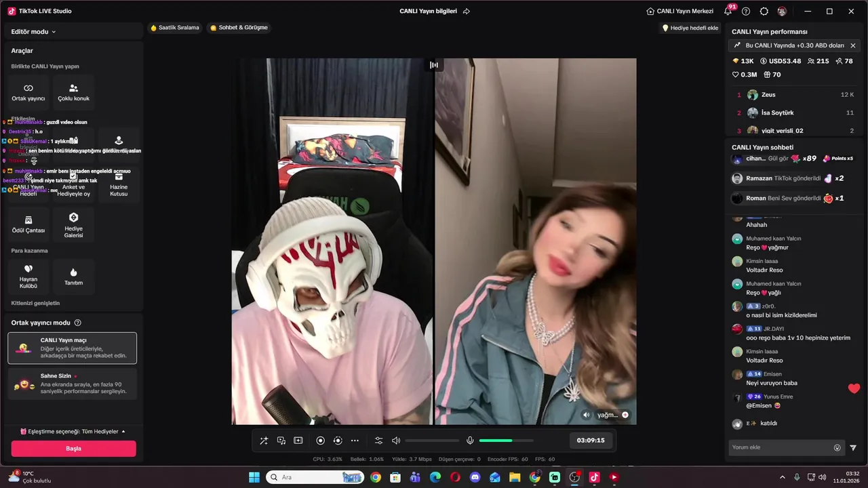868x488 pixels.
Task: Select the Saatlik Sıralama tab
Action: (x=175, y=28)
